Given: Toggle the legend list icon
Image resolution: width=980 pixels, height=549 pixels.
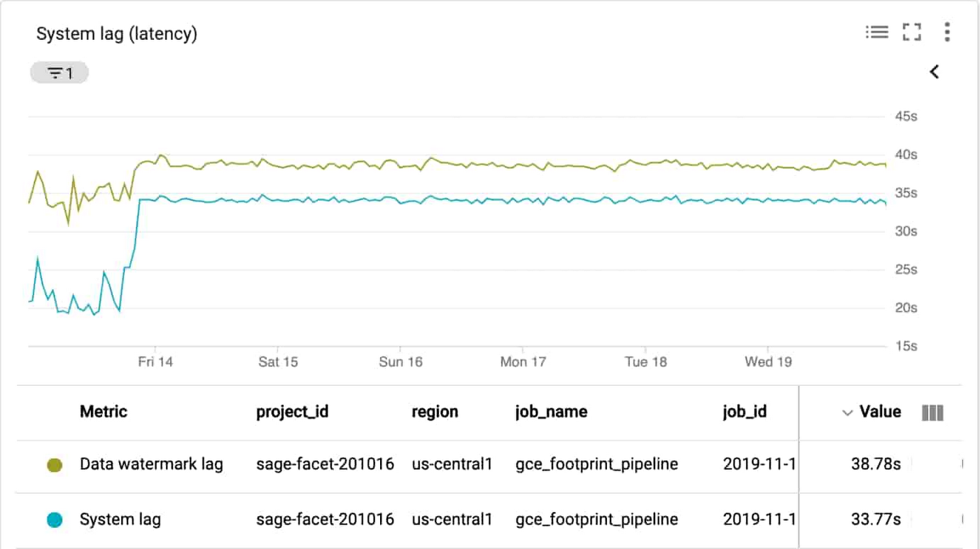Looking at the screenshot, I should (876, 32).
